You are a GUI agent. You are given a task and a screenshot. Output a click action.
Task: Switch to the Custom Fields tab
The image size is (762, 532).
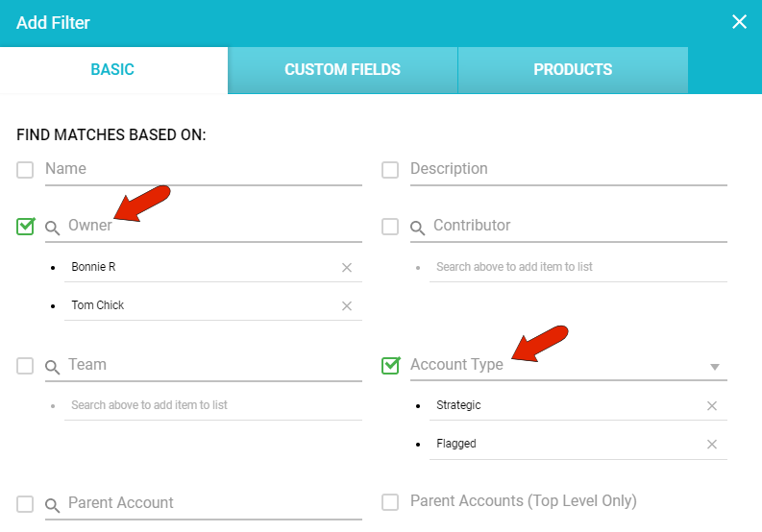[x=342, y=70]
